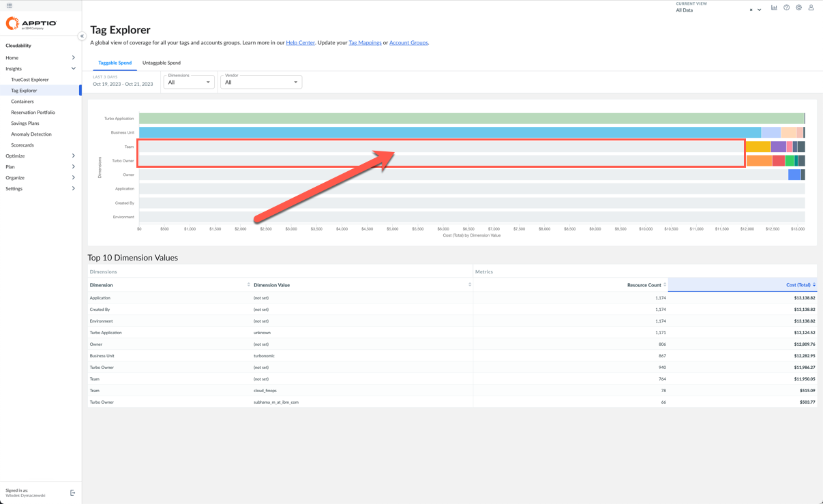
Task: Click the '806' resource count cell
Action: coord(662,344)
